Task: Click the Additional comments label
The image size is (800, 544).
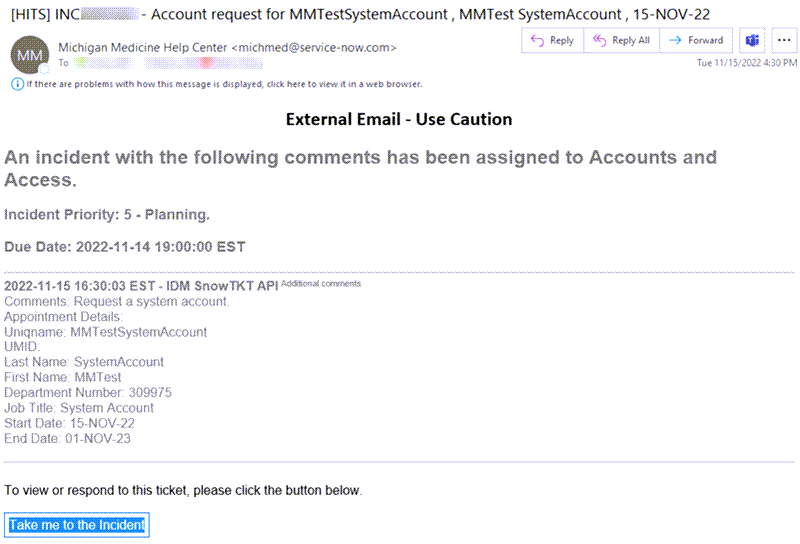Action: pos(321,284)
